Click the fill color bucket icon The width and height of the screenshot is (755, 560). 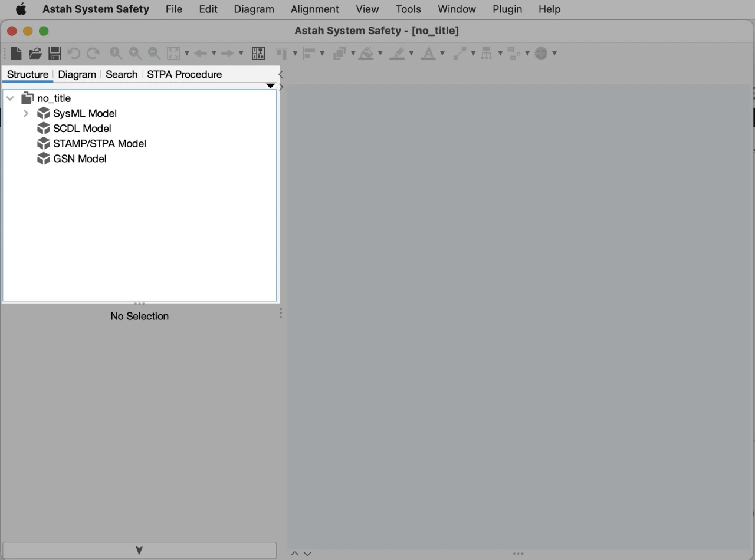coord(367,54)
